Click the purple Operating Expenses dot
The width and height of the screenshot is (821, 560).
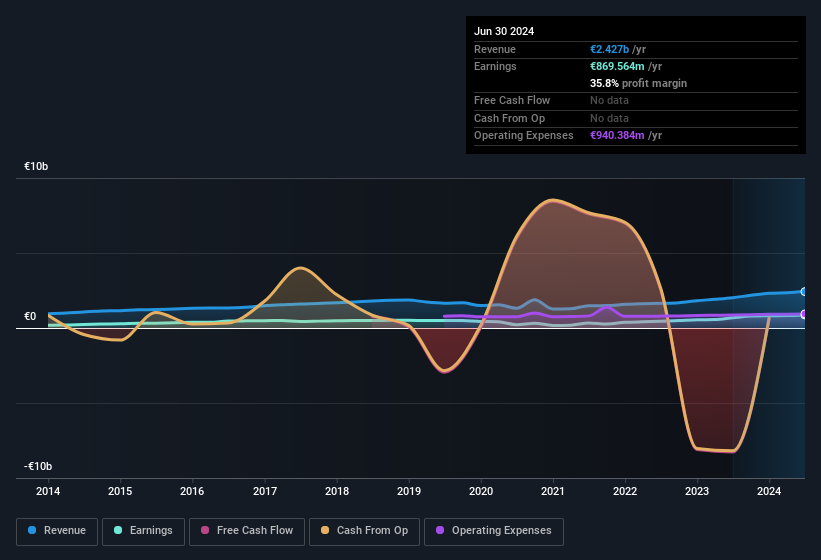[x=441, y=531]
